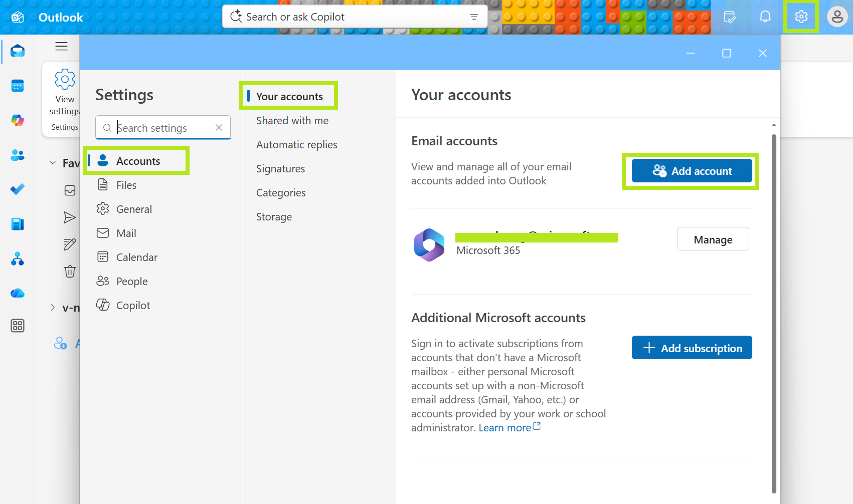Focus the Search settings input

pyautogui.click(x=163, y=128)
